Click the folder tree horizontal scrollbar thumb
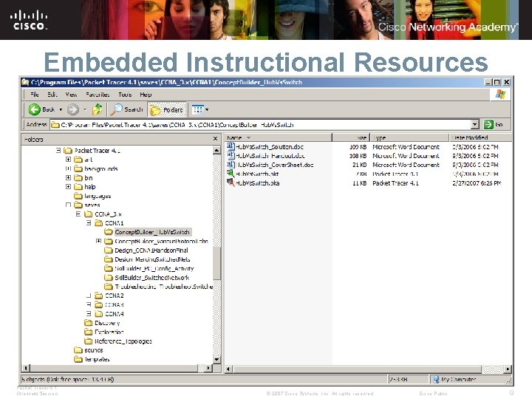This screenshot has width=532, height=399. point(114,368)
